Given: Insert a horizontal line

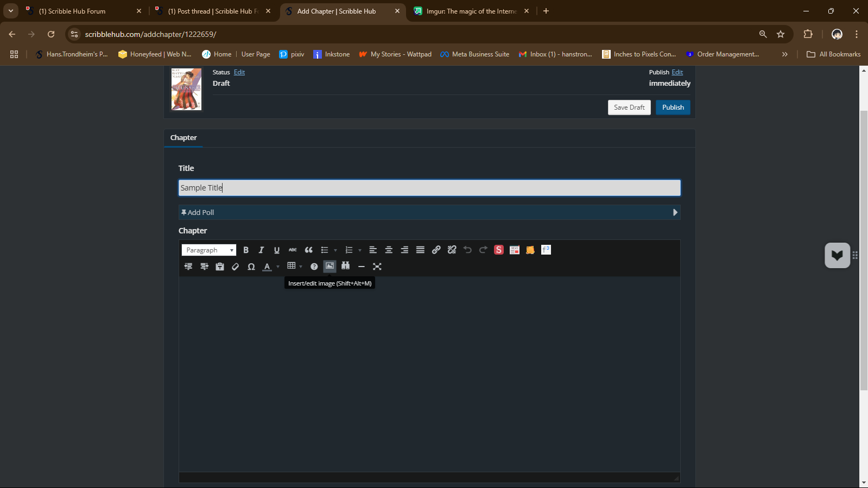Looking at the screenshot, I should (x=362, y=267).
